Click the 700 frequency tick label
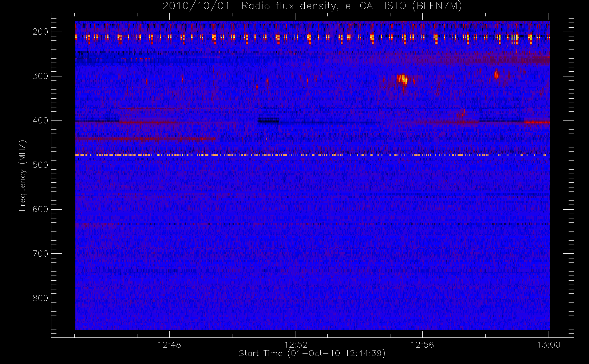Screen dimensions: 589x364 pyautogui.click(x=40, y=254)
